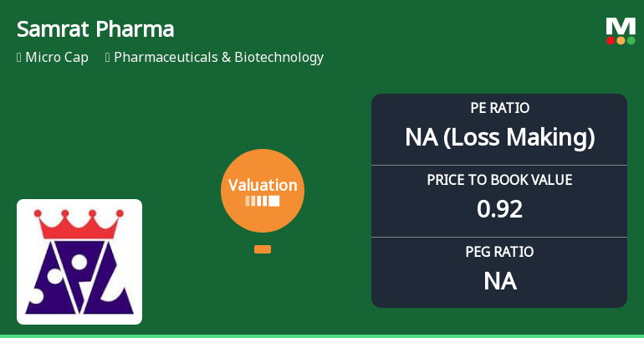Select the PEG RATIO heading
644x338 pixels.
tap(499, 252)
